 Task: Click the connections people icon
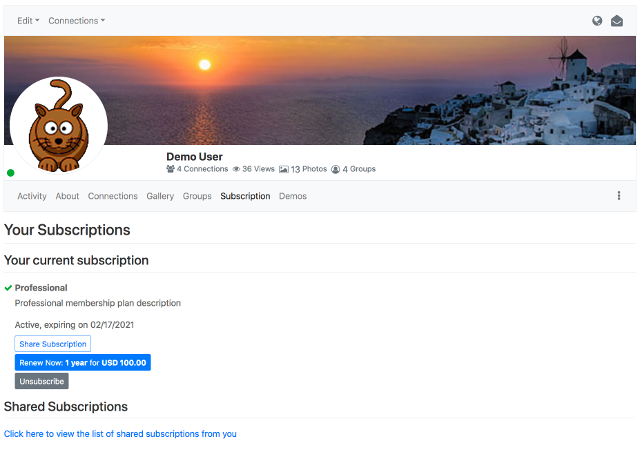click(170, 169)
